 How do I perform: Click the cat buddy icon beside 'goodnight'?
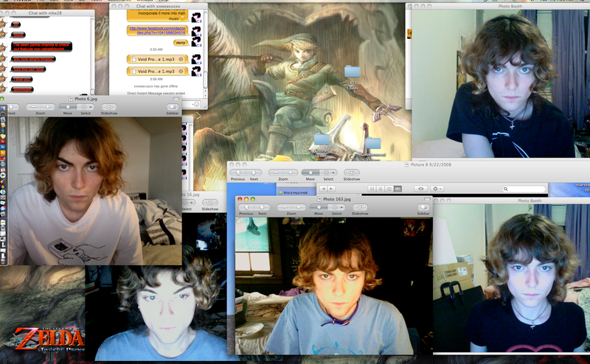pos(4,89)
